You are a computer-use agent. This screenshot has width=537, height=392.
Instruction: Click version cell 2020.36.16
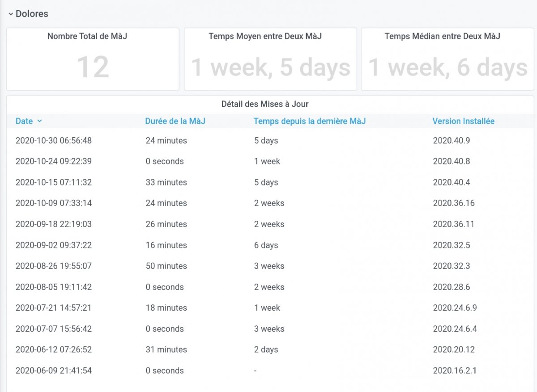pyautogui.click(x=454, y=203)
